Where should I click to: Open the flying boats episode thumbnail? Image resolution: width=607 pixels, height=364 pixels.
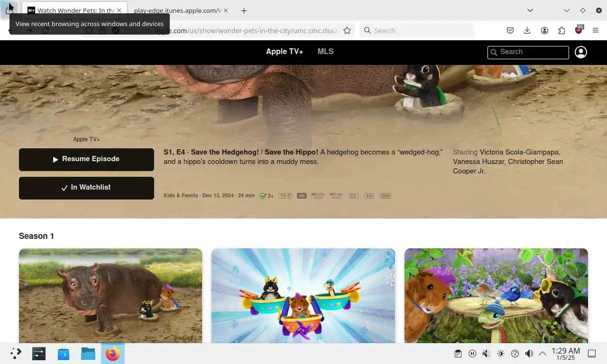(x=303, y=295)
